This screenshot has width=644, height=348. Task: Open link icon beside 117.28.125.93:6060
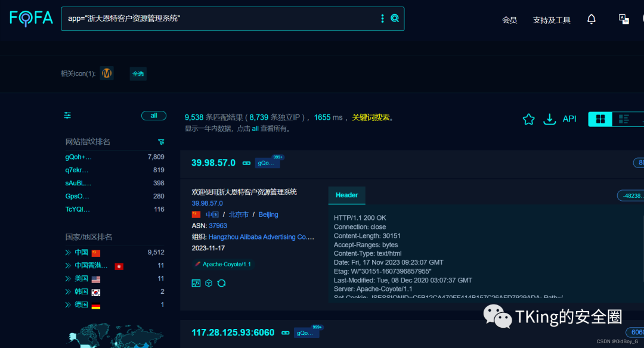[x=286, y=333]
